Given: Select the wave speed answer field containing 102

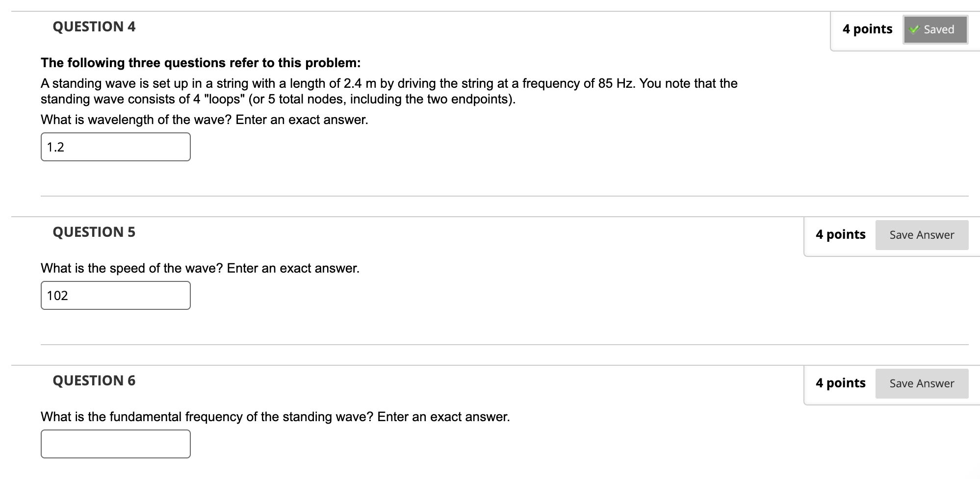Looking at the screenshot, I should pos(115,295).
